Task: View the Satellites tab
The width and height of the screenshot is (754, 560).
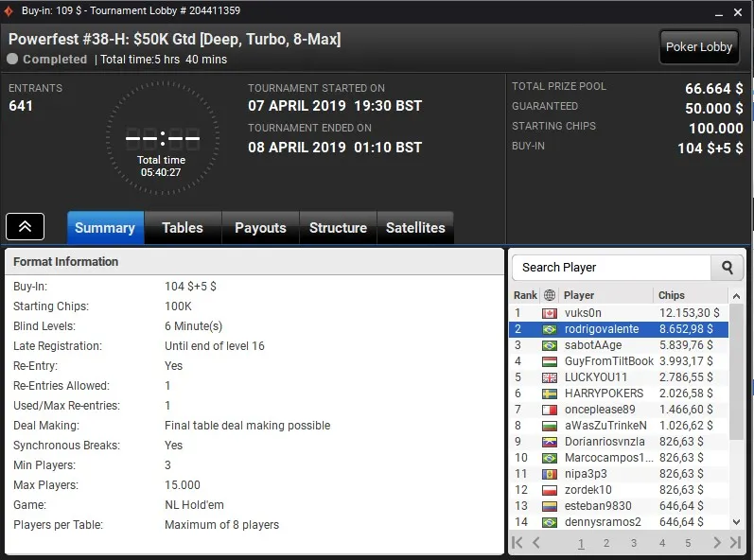Action: click(415, 227)
